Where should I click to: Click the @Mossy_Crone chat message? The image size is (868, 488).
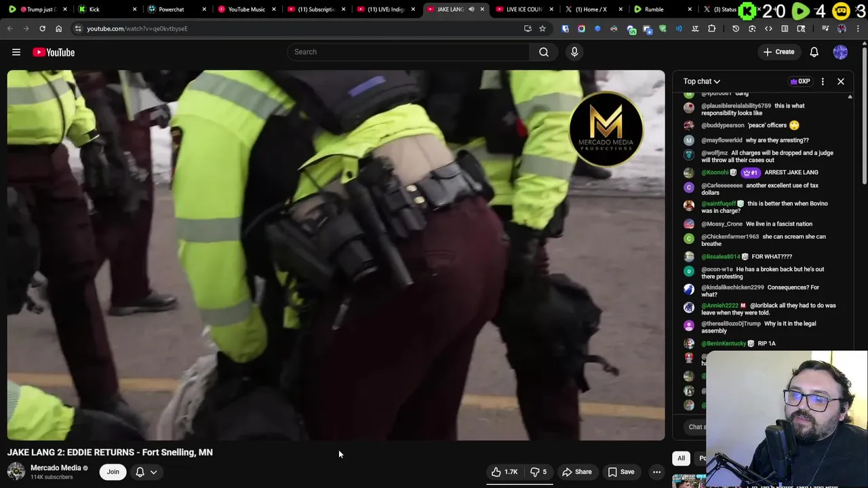(756, 224)
